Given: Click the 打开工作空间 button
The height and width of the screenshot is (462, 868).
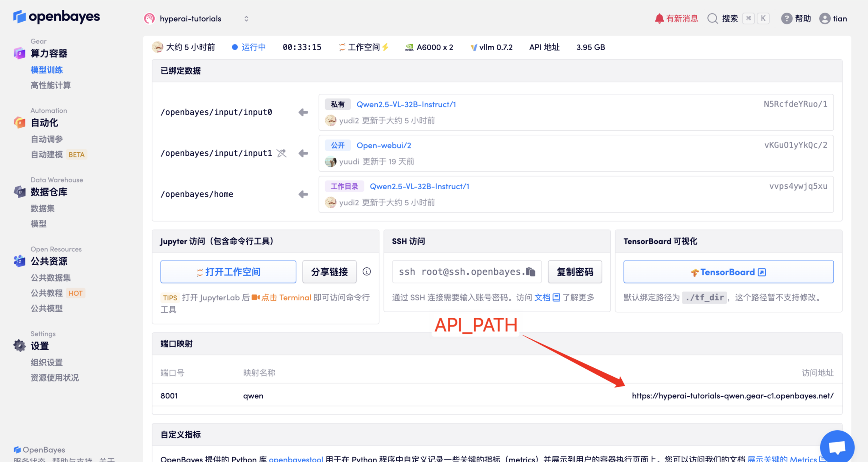Looking at the screenshot, I should (x=228, y=272).
